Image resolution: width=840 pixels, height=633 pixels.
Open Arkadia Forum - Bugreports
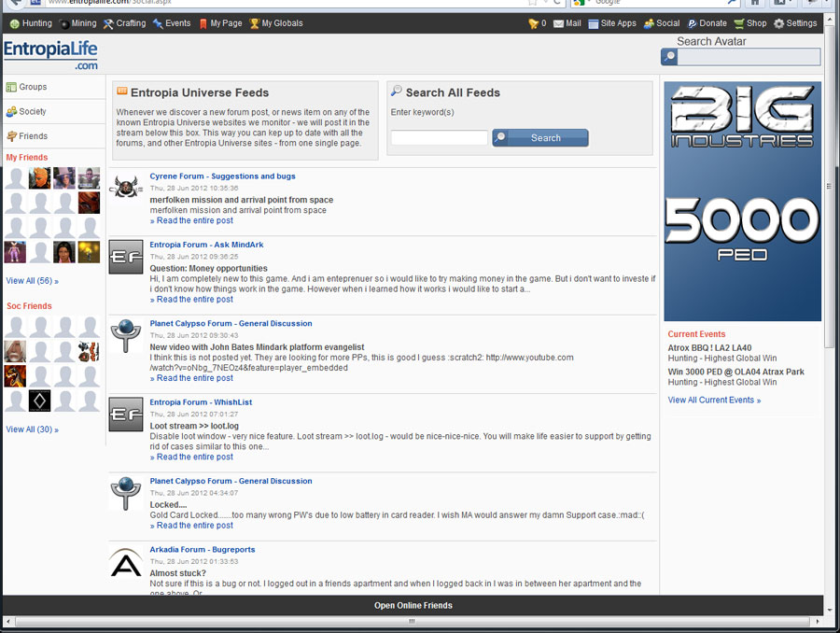(x=203, y=550)
